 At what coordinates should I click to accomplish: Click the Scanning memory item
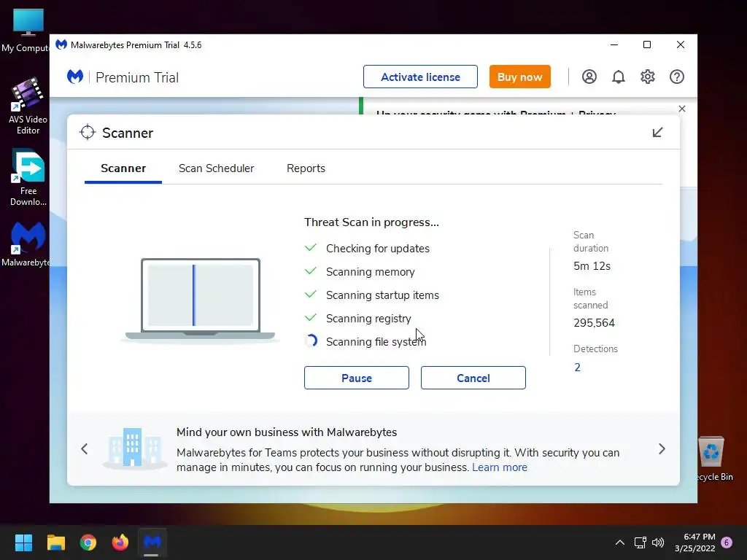point(370,271)
